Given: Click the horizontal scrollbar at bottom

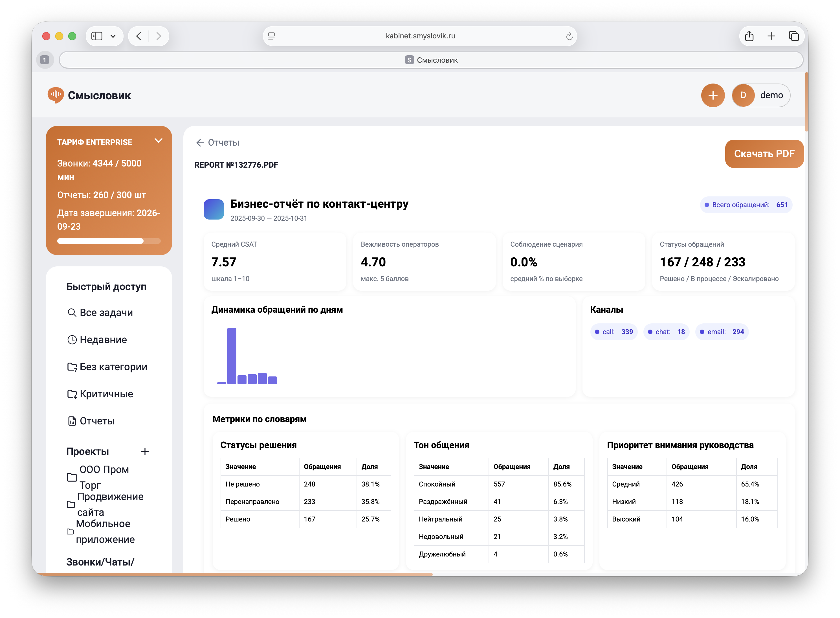Looking at the screenshot, I should pyautogui.click(x=235, y=574).
